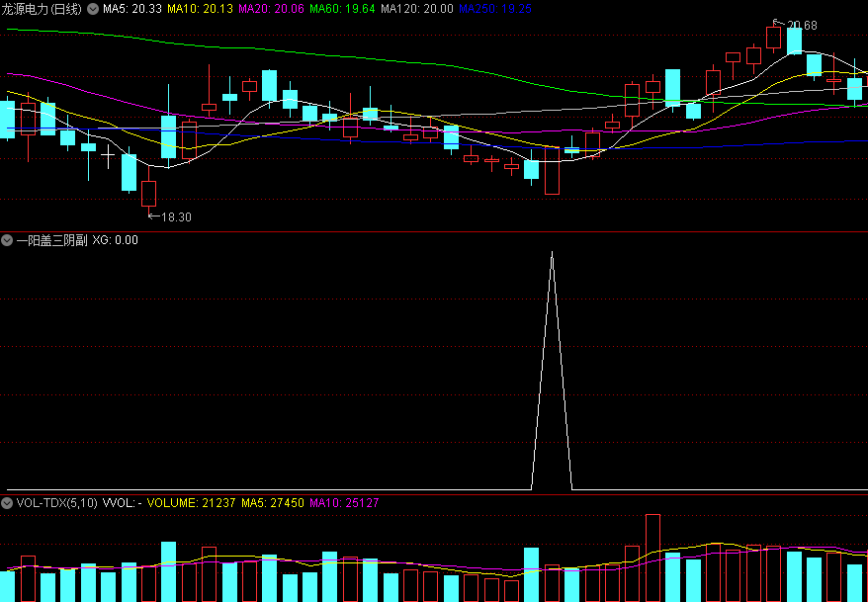Select the MA10: 20.13 label
The image size is (868, 602).
(x=200, y=9)
